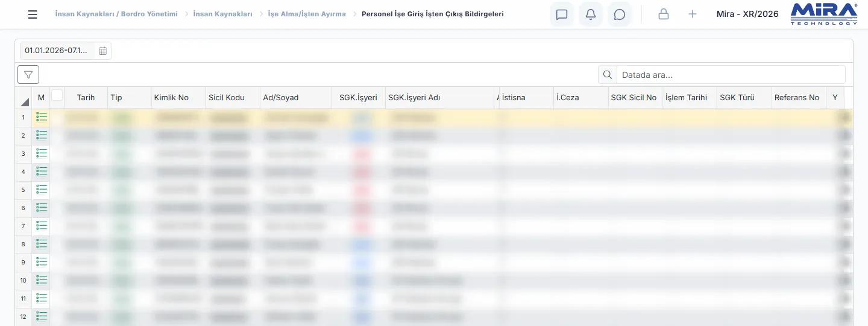Open row 1 detail list icon
868x326 pixels.
pos(42,117)
